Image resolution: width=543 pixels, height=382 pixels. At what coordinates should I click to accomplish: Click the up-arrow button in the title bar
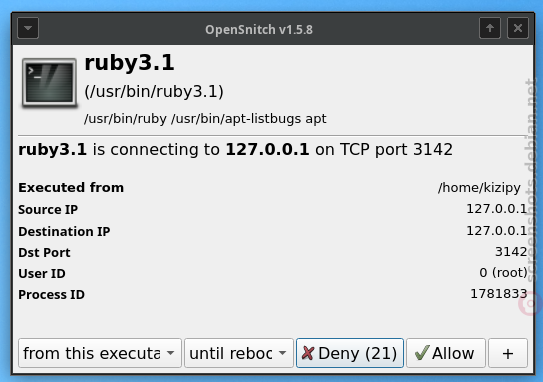coord(490,28)
